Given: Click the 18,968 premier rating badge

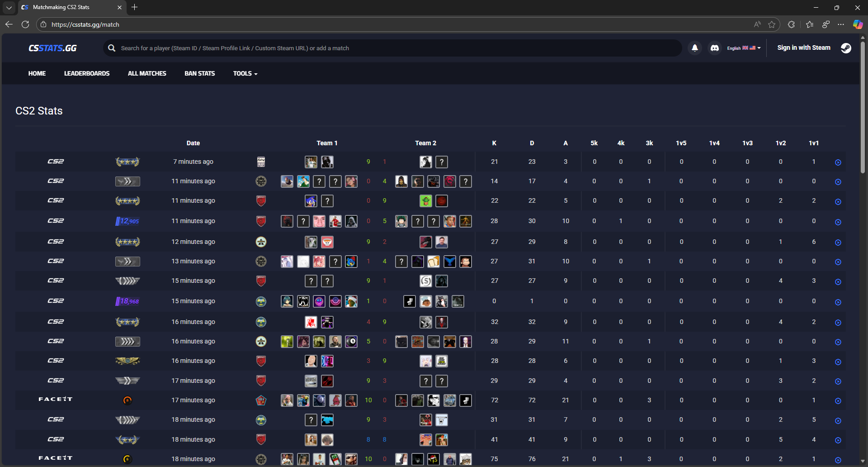Looking at the screenshot, I should [x=127, y=301].
